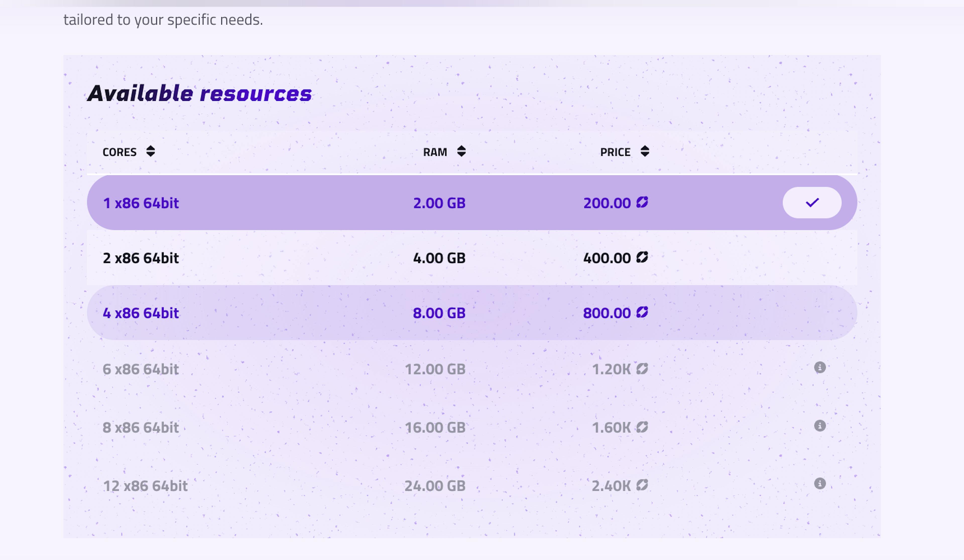This screenshot has height=560, width=964.
Task: Click token icon next to 400.00 price
Action: 642,258
